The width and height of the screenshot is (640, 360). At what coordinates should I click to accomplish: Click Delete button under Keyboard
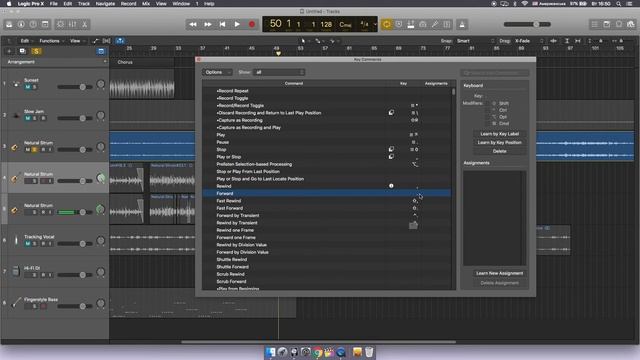tap(500, 151)
